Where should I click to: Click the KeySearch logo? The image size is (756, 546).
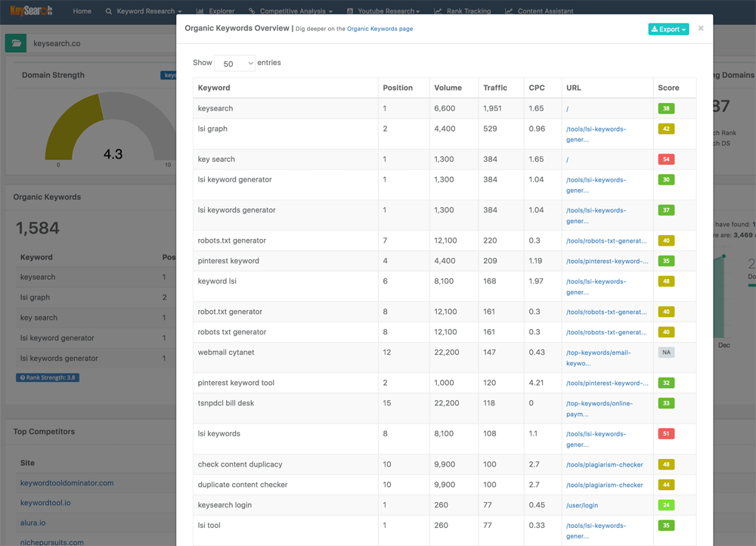(x=31, y=11)
